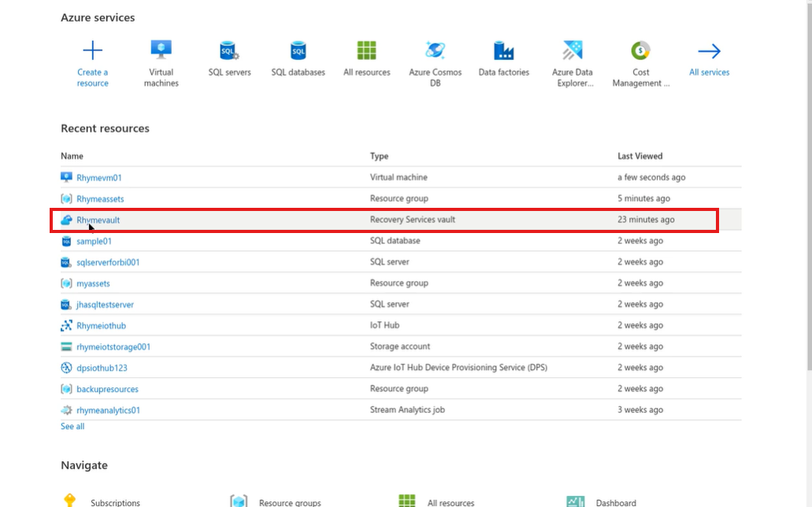Click the See all link
The width and height of the screenshot is (812, 507).
click(72, 426)
